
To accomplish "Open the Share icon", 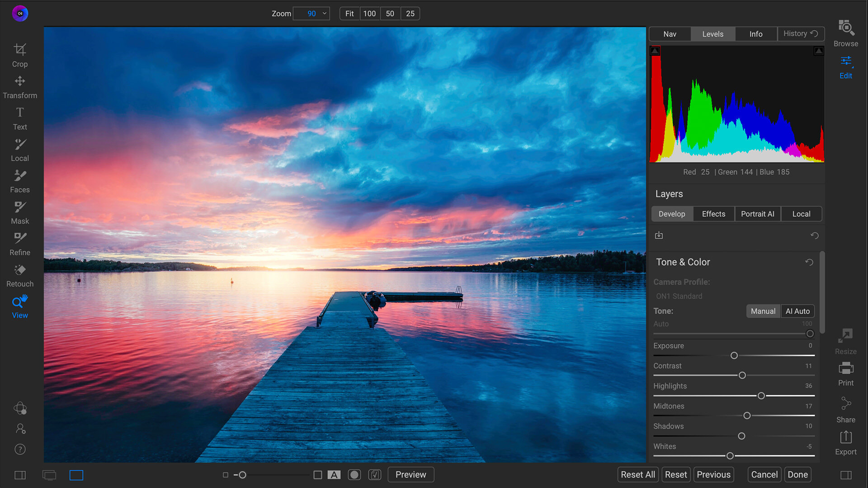I will pos(845,404).
